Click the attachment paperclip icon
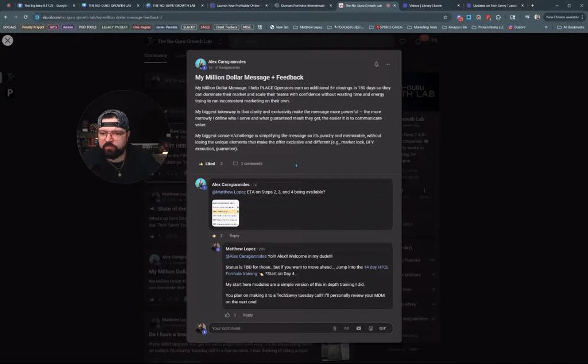Image resolution: width=588 pixels, height=364 pixels. point(335,328)
